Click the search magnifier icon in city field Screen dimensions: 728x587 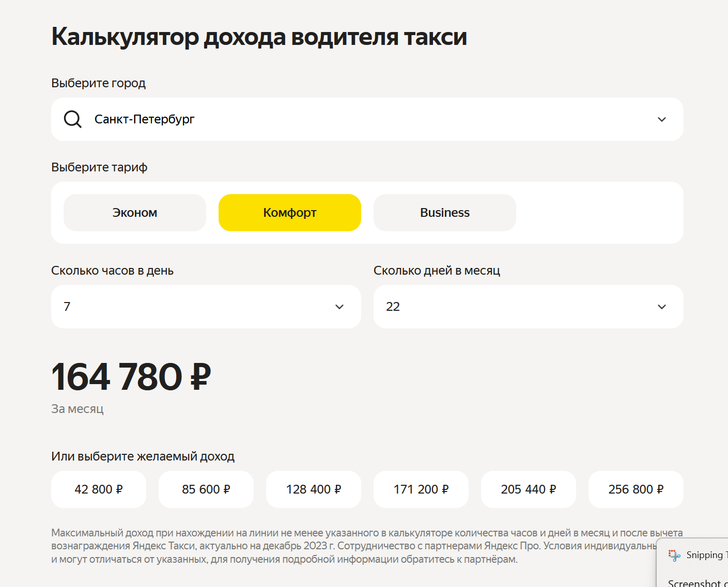point(72,119)
